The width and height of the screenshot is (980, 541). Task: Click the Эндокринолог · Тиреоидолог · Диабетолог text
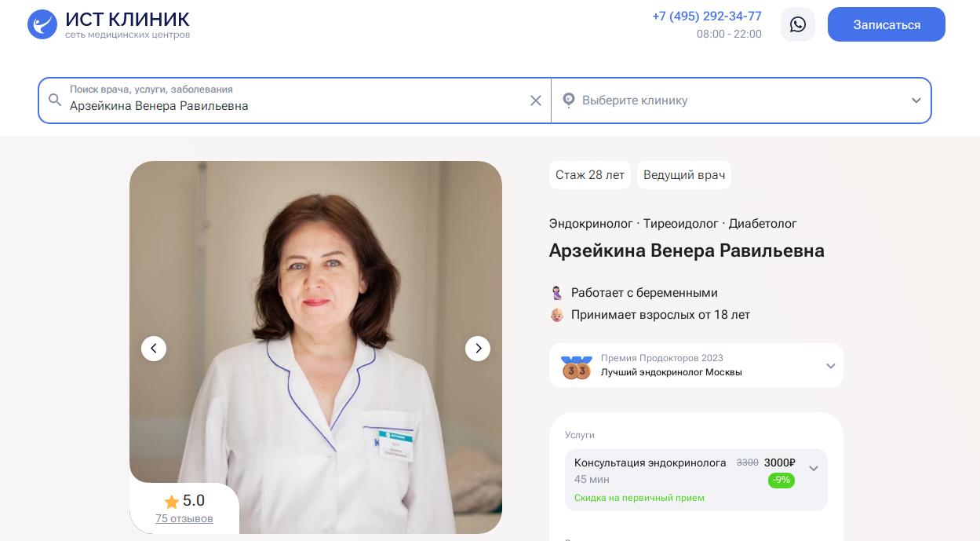coord(673,224)
